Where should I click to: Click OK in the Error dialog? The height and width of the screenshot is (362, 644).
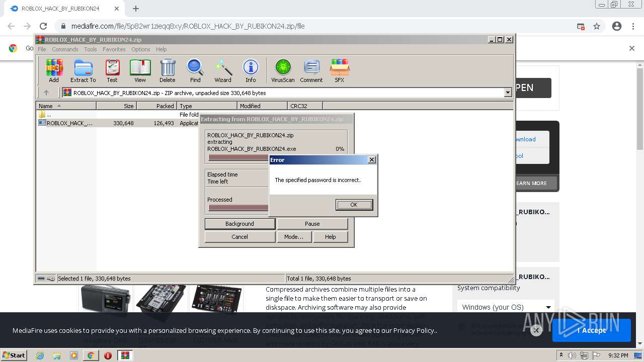[354, 205]
